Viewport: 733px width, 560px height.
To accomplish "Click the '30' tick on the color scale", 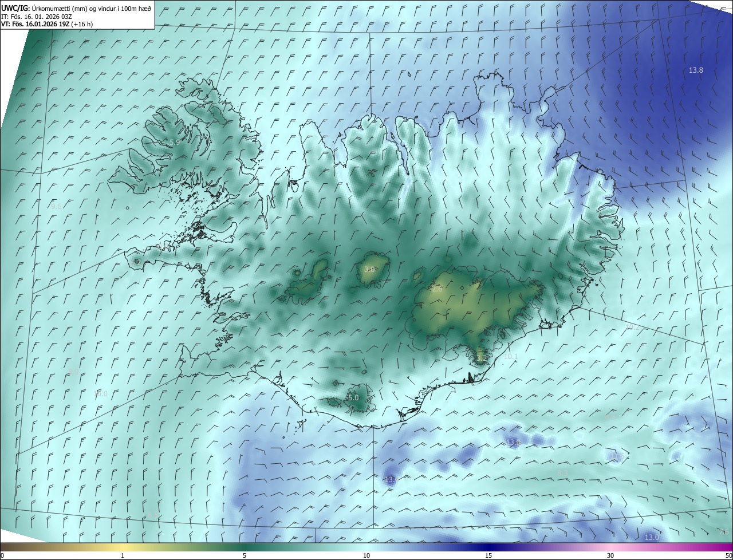I will pos(610,555).
